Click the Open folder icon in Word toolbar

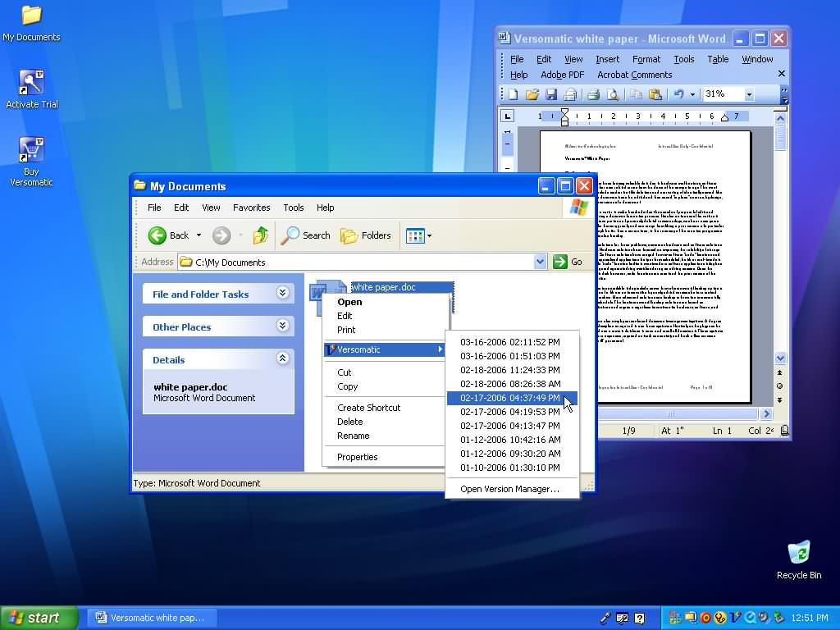tap(532, 95)
